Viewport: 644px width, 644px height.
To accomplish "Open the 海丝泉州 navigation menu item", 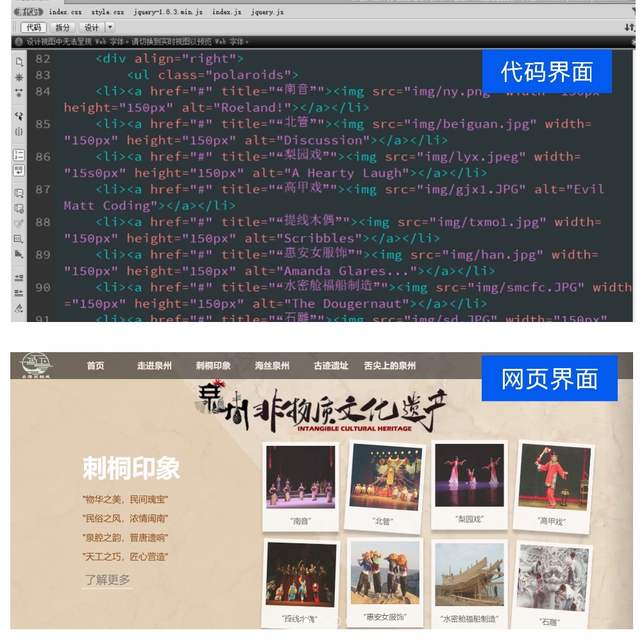I will tap(272, 366).
